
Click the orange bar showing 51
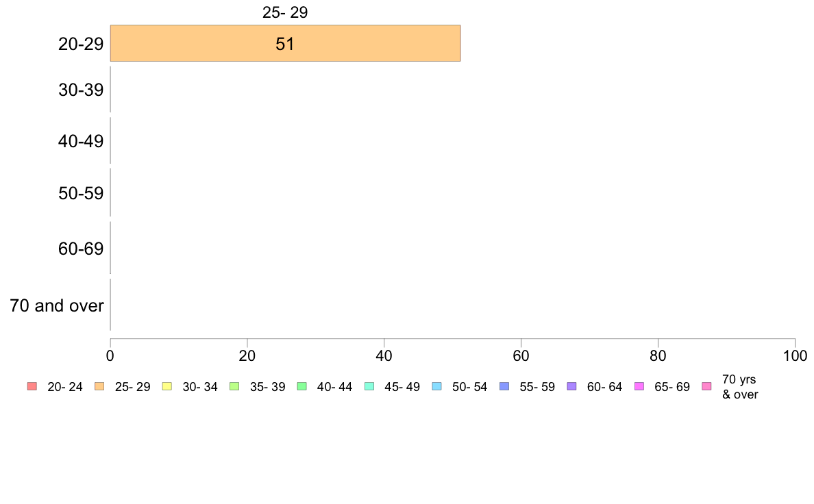click(286, 43)
